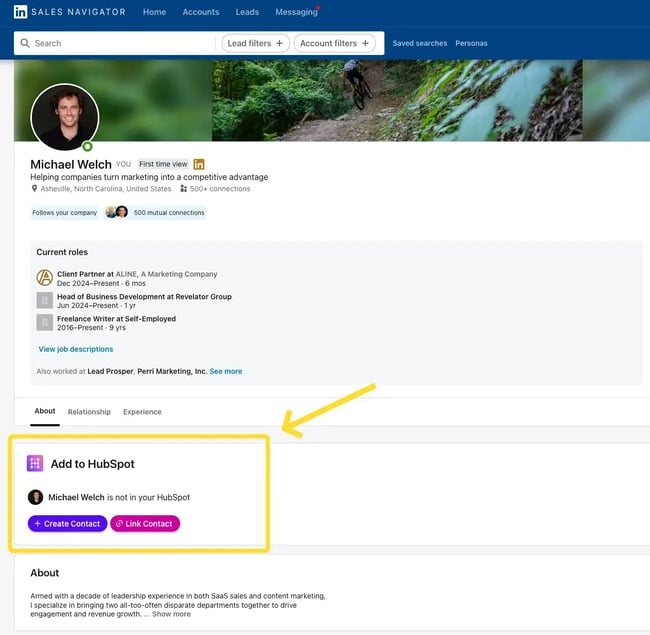This screenshot has height=635, width=650.
Task: Open the Accounts menu item
Action: (201, 12)
